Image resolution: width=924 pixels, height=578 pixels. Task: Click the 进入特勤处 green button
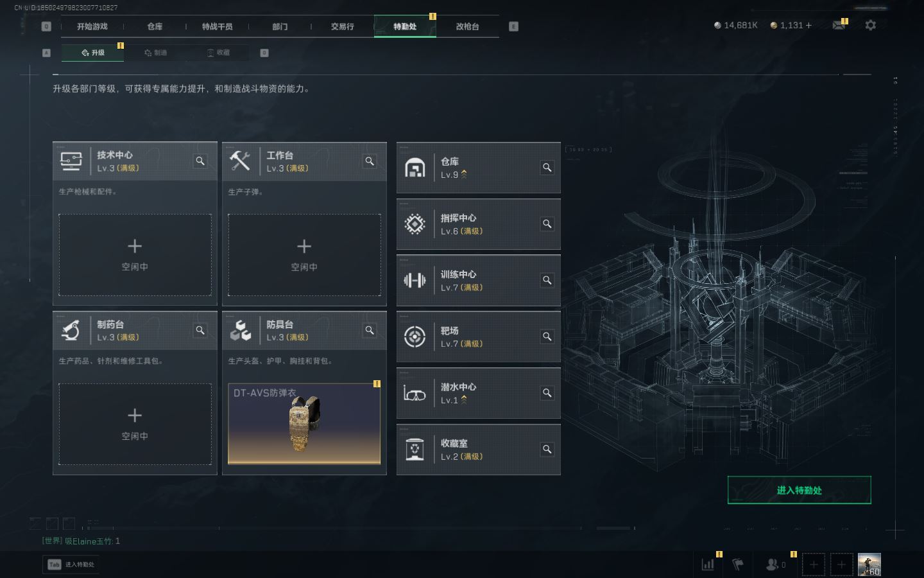[799, 490]
